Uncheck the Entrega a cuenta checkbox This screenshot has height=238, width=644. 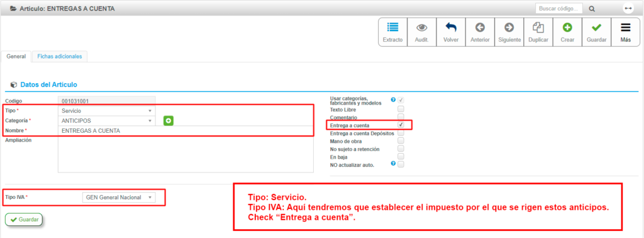point(401,125)
